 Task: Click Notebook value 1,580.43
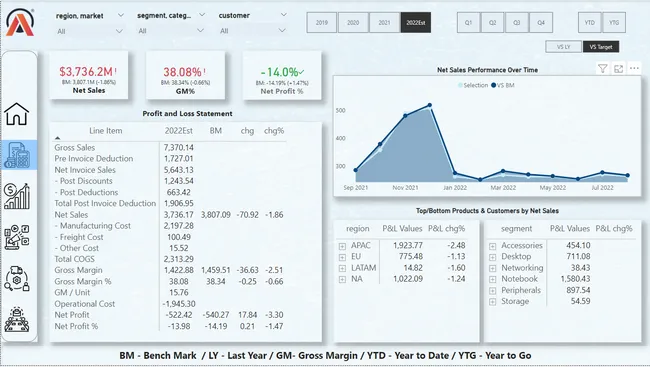pyautogui.click(x=575, y=279)
